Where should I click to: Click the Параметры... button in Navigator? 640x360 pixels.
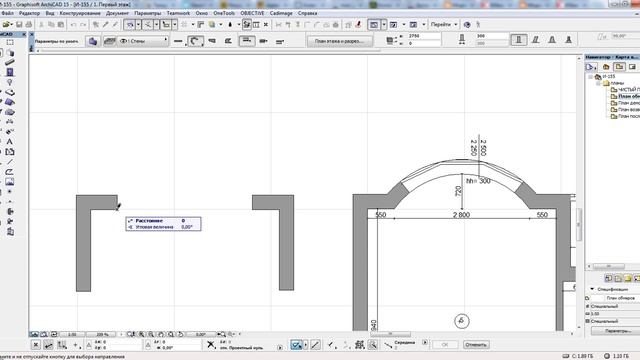tap(616, 331)
